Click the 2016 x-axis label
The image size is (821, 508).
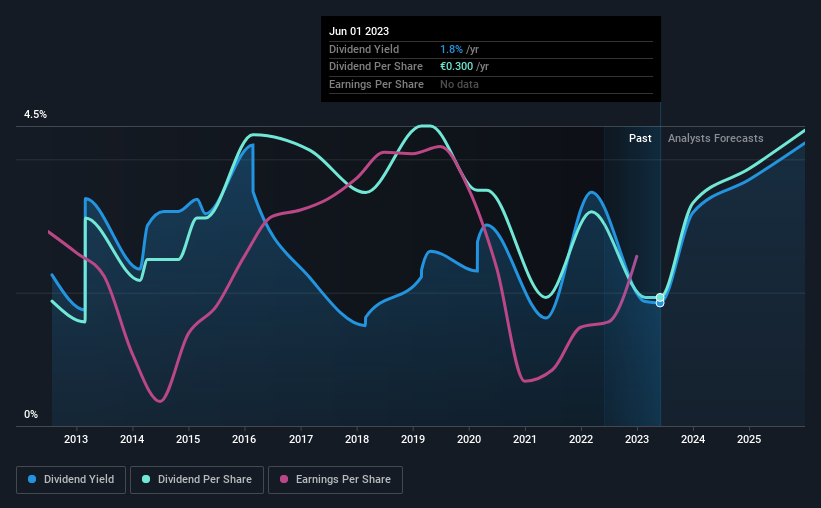[x=244, y=439]
